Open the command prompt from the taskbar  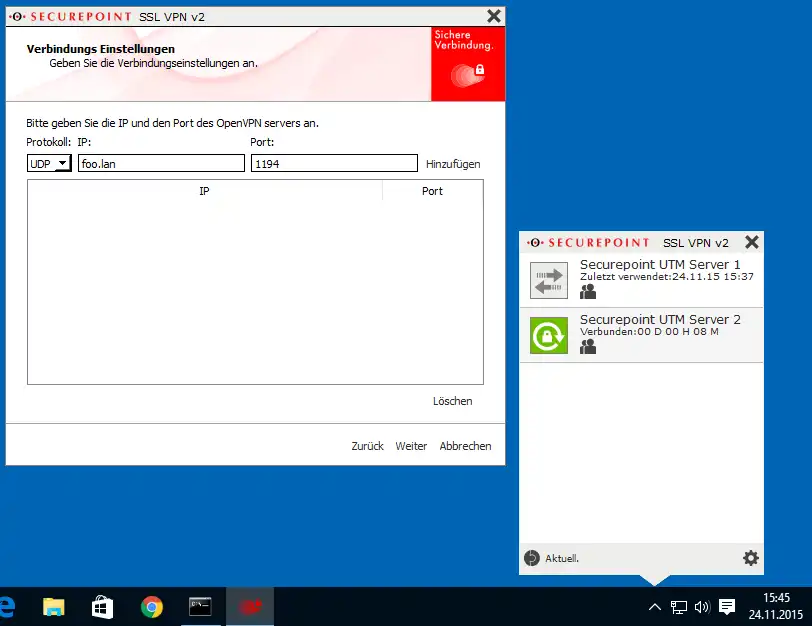point(200,607)
